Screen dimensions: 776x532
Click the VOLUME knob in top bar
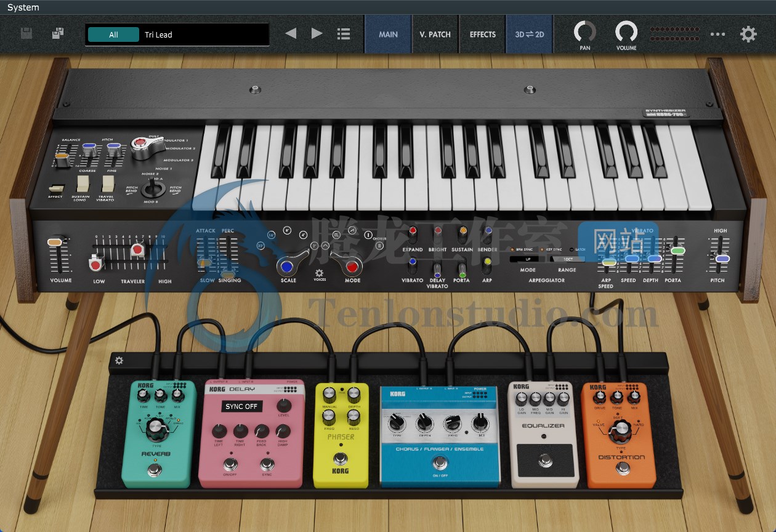pyautogui.click(x=626, y=31)
